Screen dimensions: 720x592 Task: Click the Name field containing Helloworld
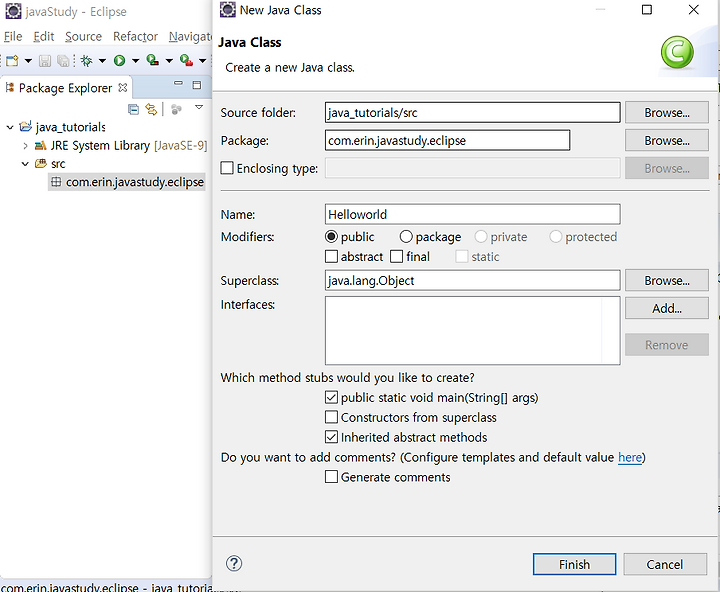(x=472, y=214)
